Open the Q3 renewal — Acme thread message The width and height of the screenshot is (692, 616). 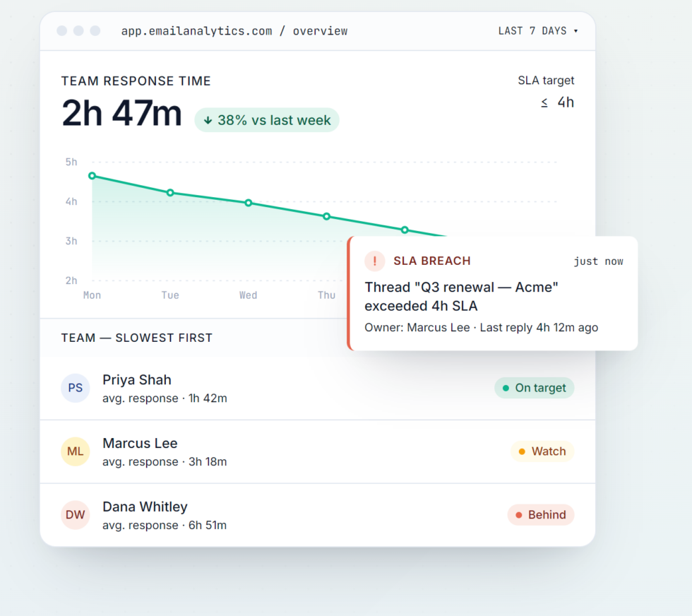tap(461, 296)
